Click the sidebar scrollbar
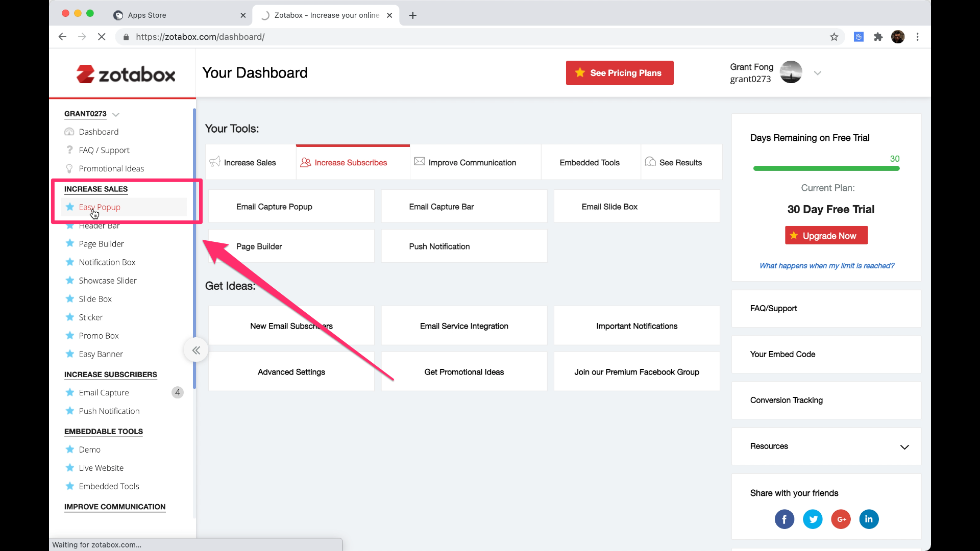The height and width of the screenshot is (551, 980). click(194, 248)
